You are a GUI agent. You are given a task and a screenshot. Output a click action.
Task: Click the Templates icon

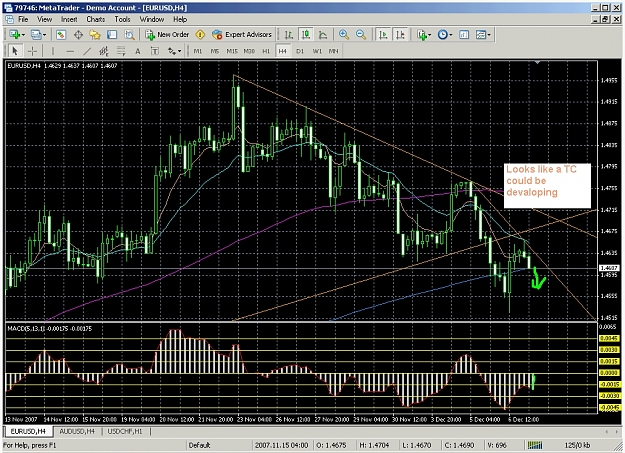click(x=481, y=35)
